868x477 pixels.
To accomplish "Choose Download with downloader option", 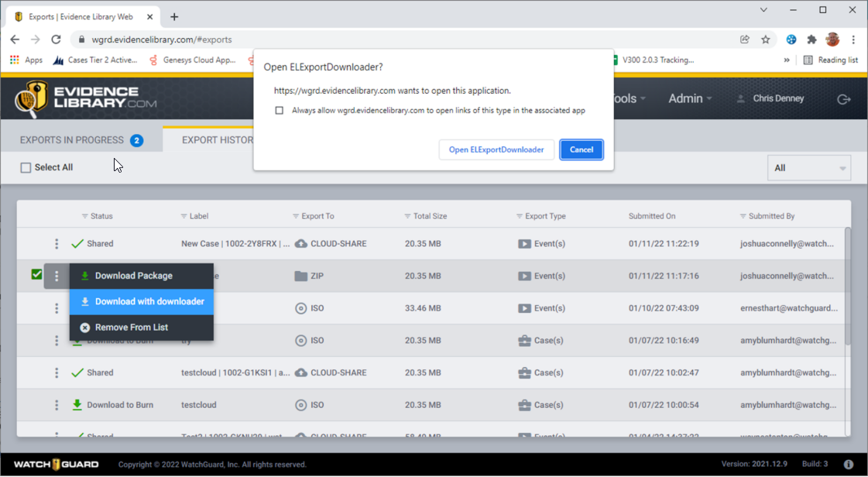I will 141,301.
